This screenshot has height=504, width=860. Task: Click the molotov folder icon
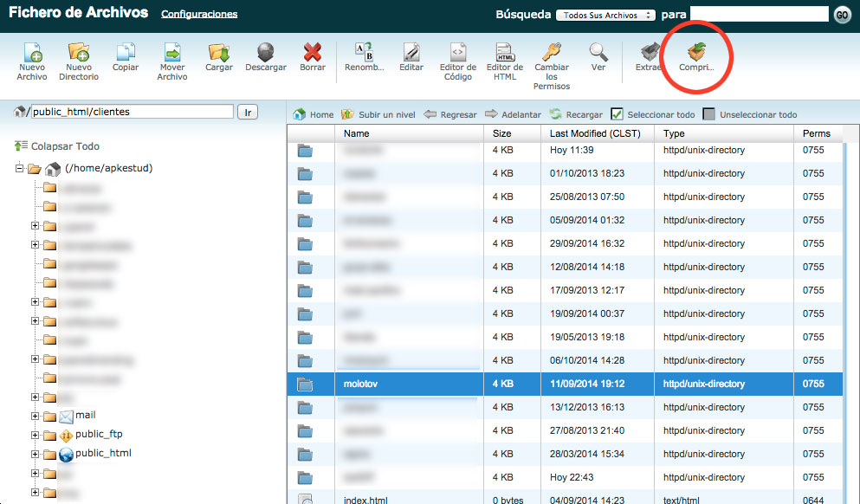[x=305, y=384]
